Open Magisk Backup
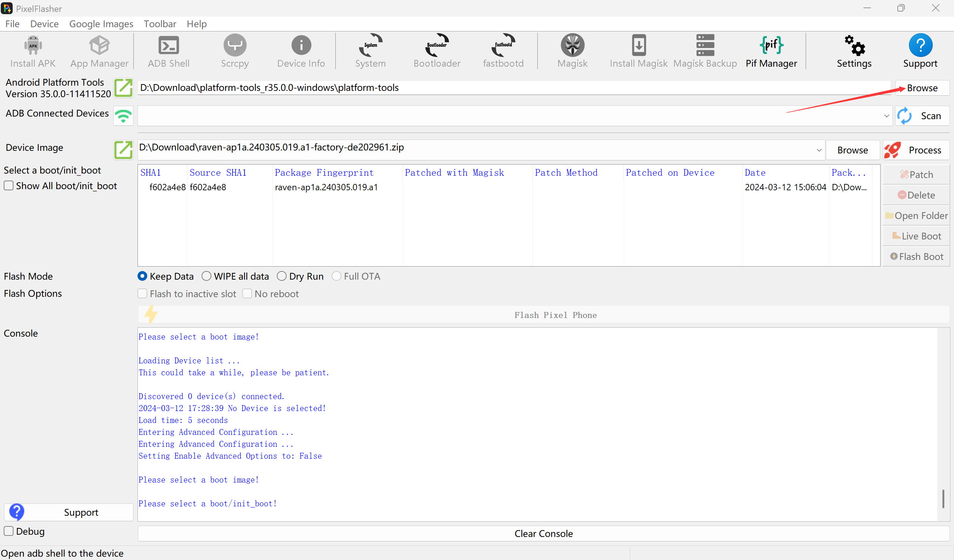The width and height of the screenshot is (954, 560). pyautogui.click(x=705, y=51)
